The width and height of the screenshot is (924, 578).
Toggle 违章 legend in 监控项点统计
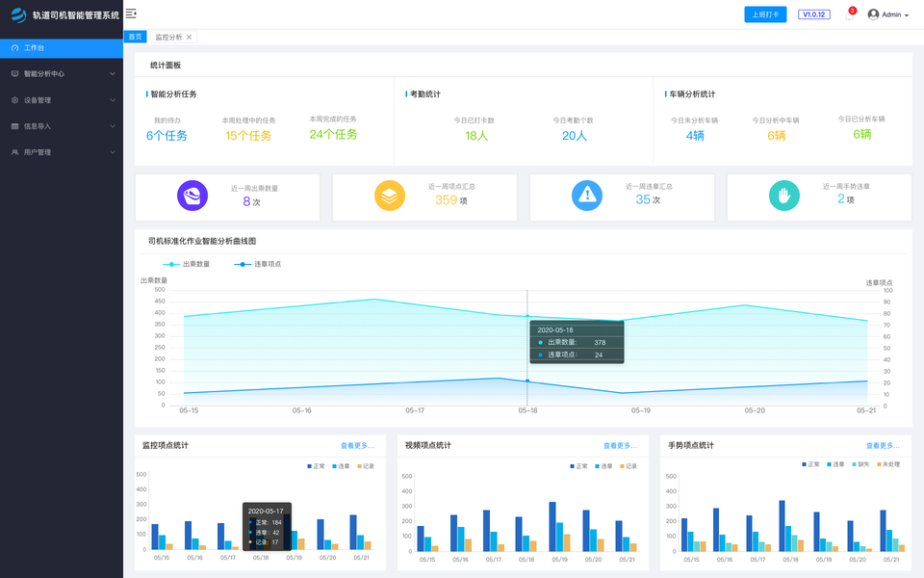click(341, 466)
